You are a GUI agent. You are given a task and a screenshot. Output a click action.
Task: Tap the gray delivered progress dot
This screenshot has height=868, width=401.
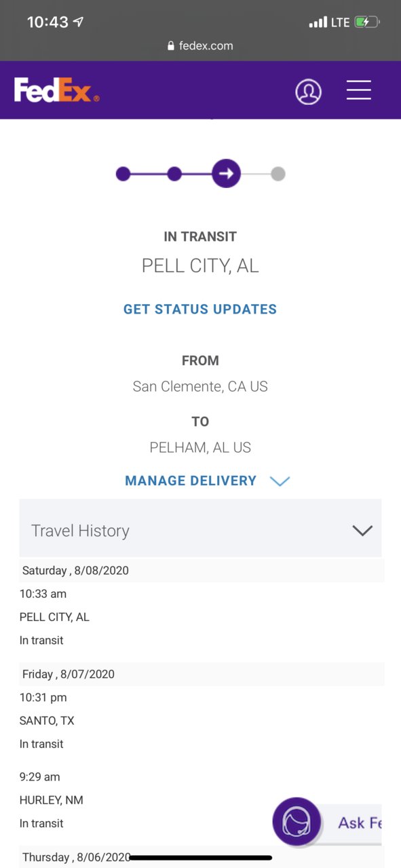[278, 174]
